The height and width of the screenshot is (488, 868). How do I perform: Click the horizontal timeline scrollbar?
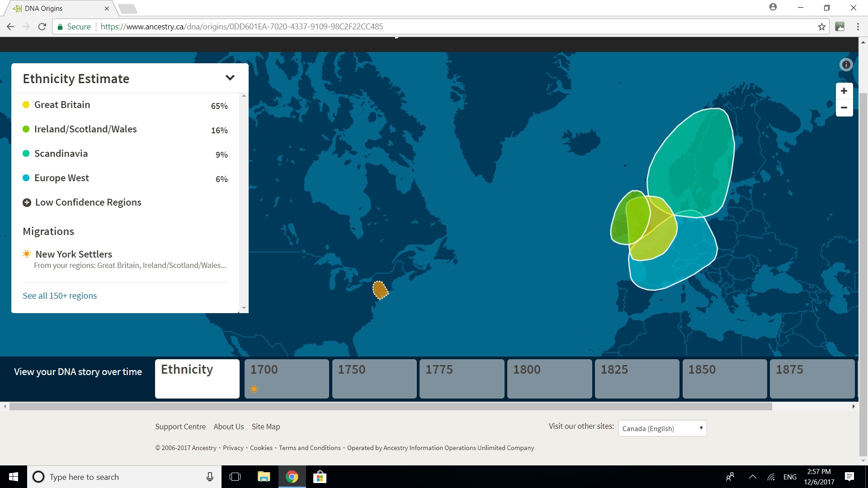[391, 406]
